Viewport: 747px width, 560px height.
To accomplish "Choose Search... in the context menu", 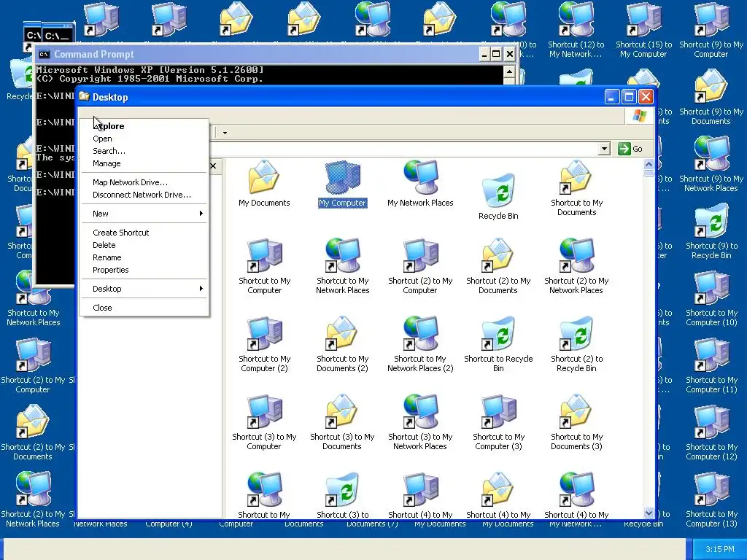I will (x=144, y=151).
